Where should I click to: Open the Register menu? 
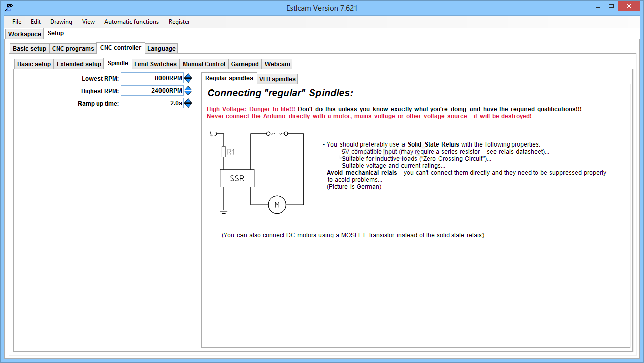point(179,22)
